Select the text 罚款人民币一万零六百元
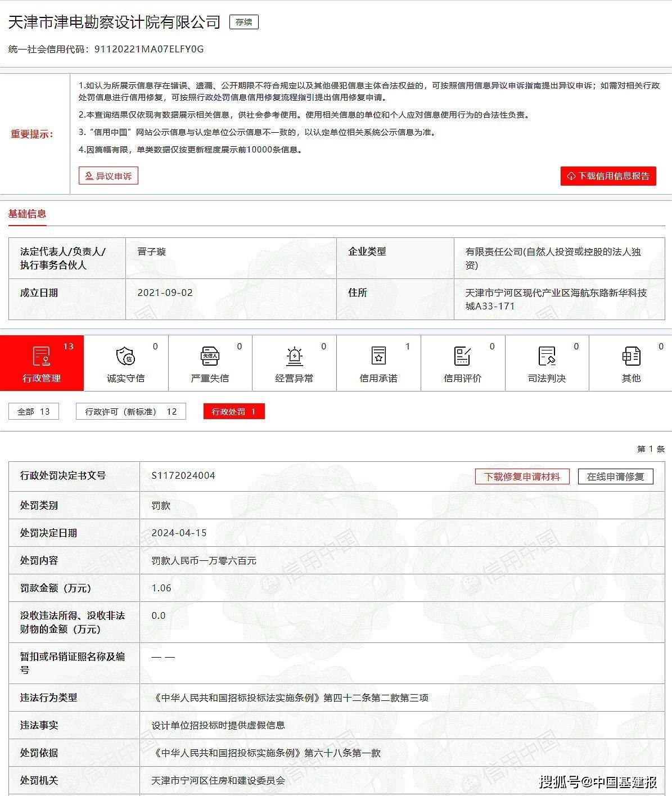The image size is (672, 796). (204, 560)
